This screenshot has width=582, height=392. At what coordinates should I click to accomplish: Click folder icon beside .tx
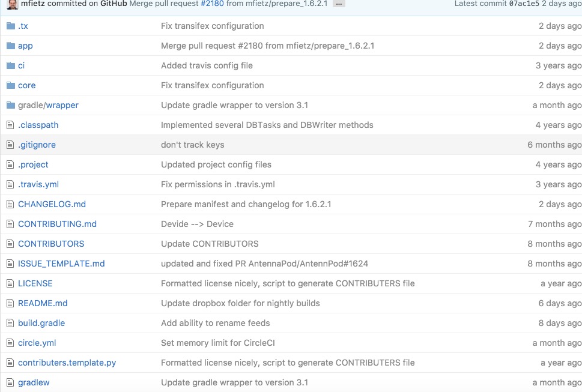(x=11, y=26)
